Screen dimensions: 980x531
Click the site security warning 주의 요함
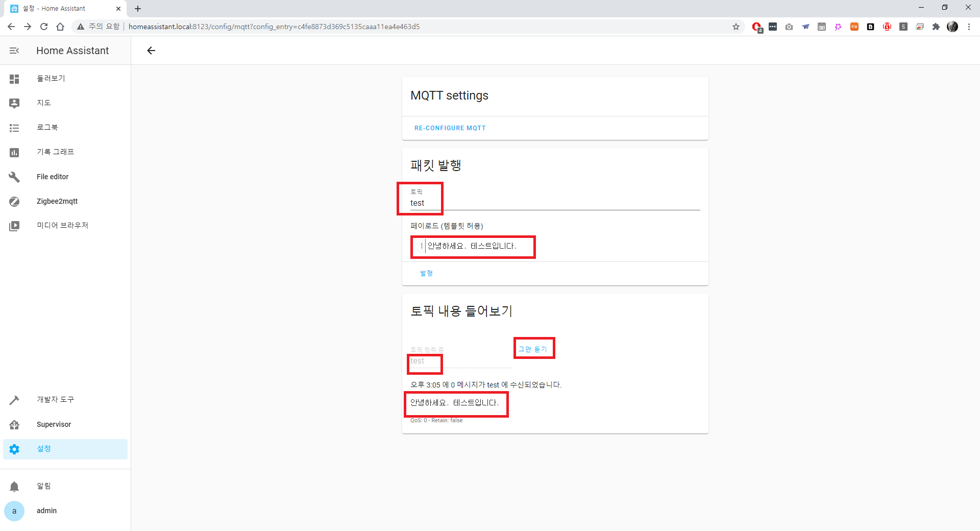[98, 27]
